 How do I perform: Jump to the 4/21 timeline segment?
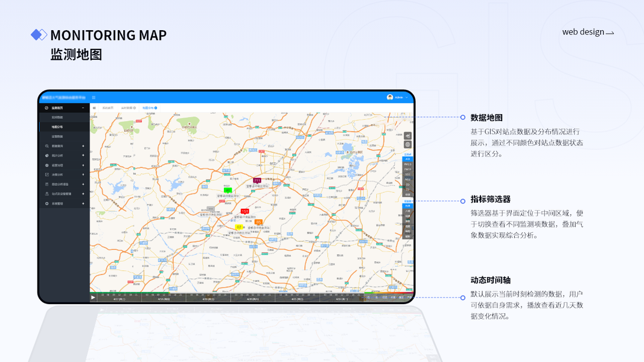(x=297, y=298)
